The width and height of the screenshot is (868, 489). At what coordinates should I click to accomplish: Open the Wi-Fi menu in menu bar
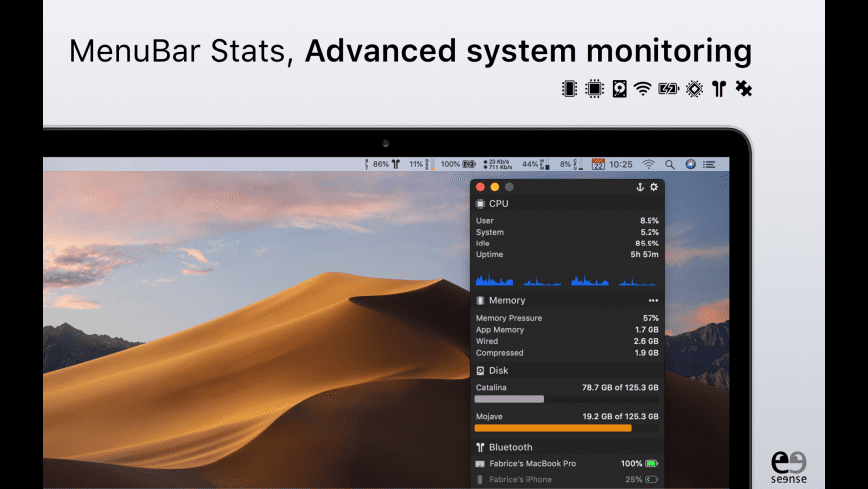(x=649, y=164)
